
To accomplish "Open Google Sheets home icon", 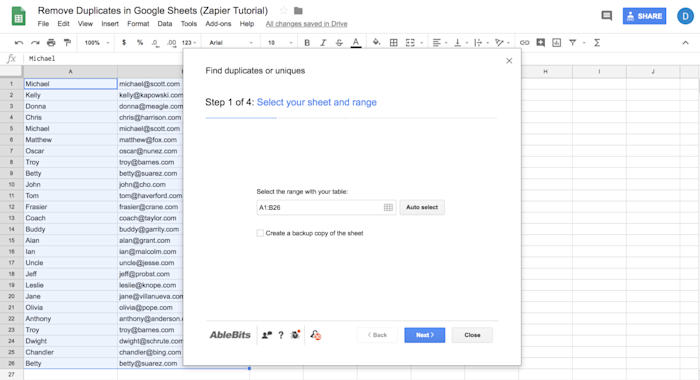I will pyautogui.click(x=18, y=17).
